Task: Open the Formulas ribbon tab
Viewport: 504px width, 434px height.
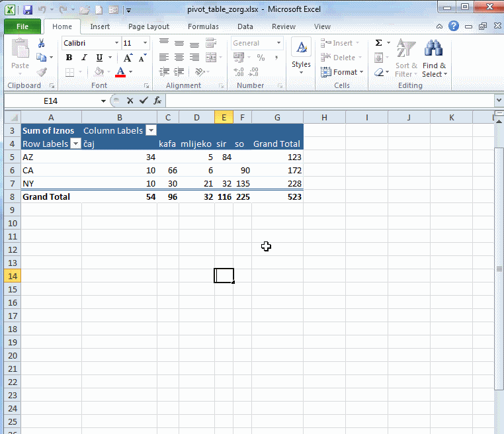Action: (x=203, y=26)
